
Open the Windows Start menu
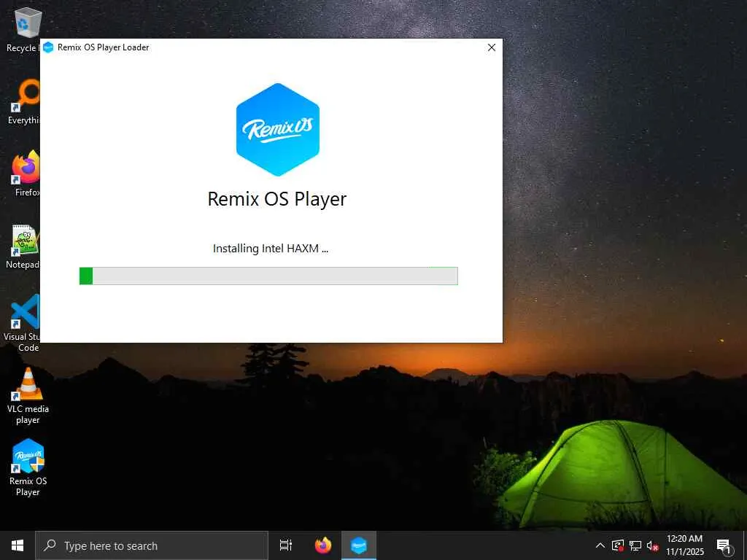(18, 545)
